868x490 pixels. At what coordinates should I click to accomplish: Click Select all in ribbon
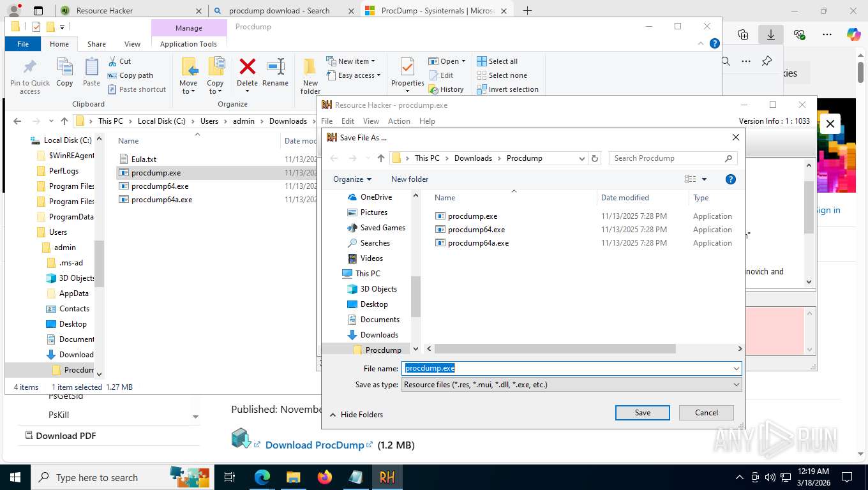(497, 61)
